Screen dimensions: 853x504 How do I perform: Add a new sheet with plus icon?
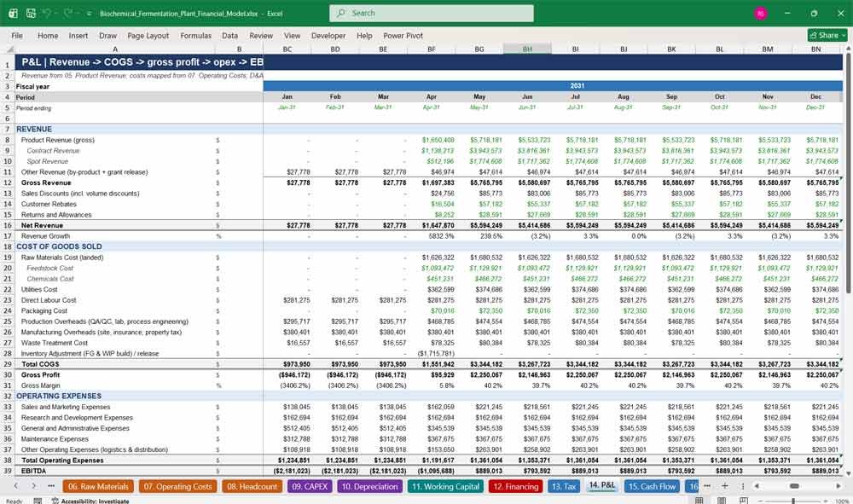coord(724,486)
